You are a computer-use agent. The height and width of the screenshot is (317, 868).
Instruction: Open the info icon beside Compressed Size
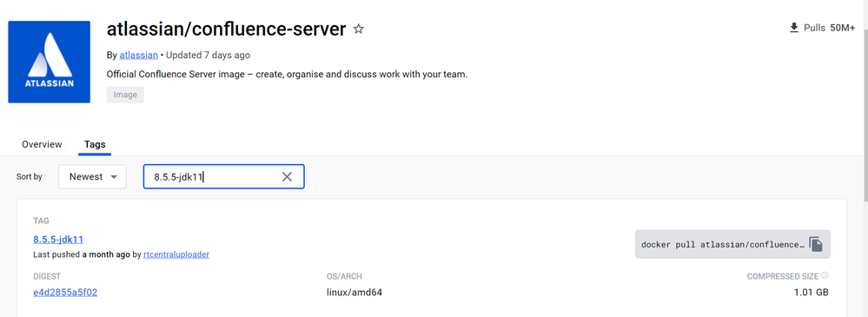(825, 275)
